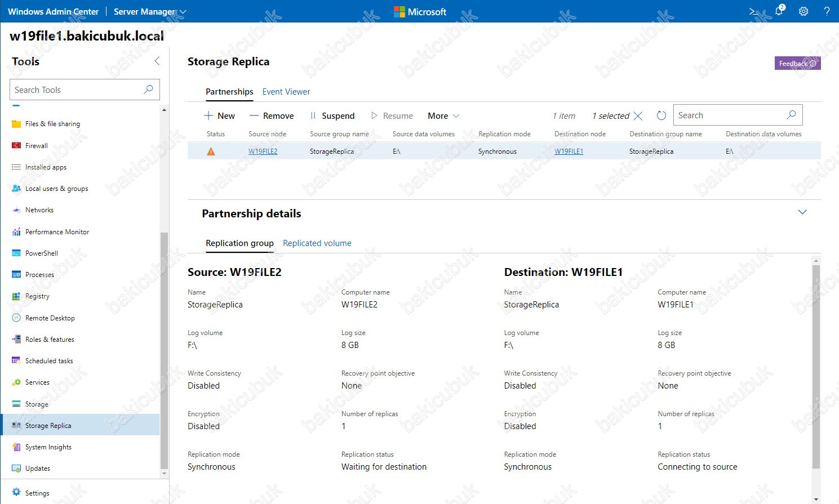
Task: Go to Windows Admin Center home
Action: [x=53, y=11]
